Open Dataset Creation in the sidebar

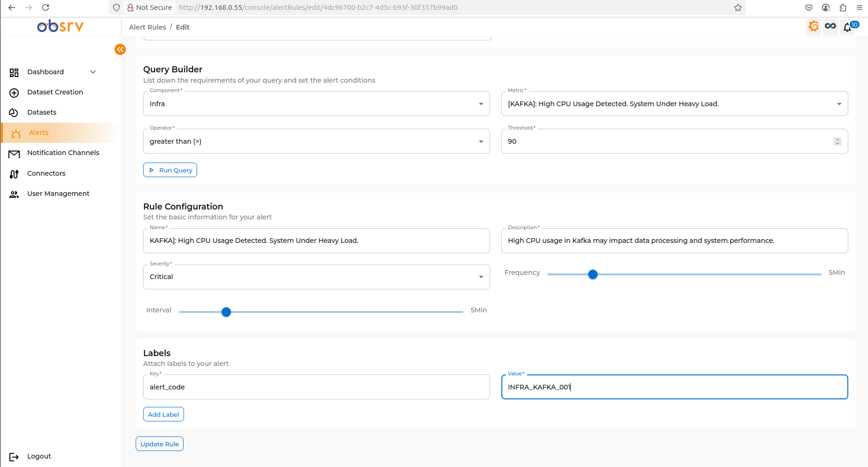(55, 92)
